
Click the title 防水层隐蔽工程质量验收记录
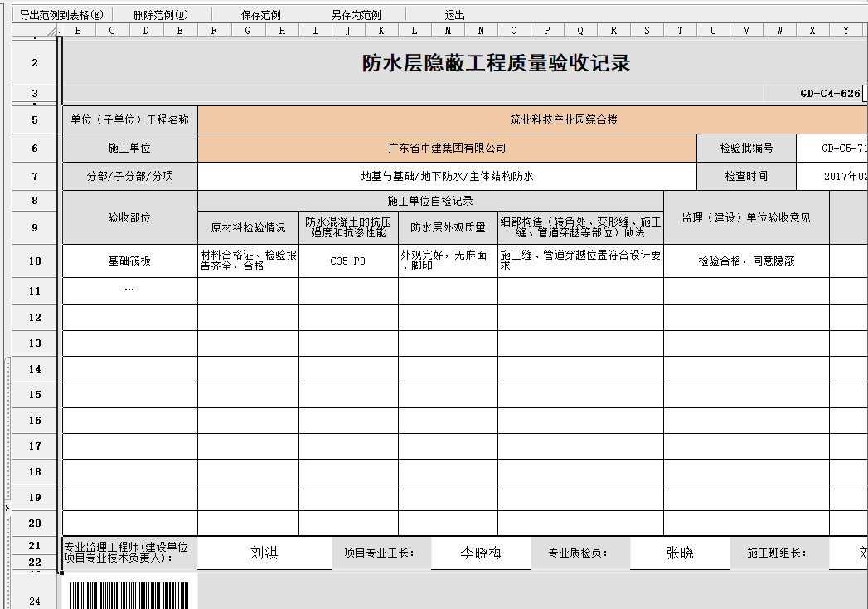coord(496,62)
